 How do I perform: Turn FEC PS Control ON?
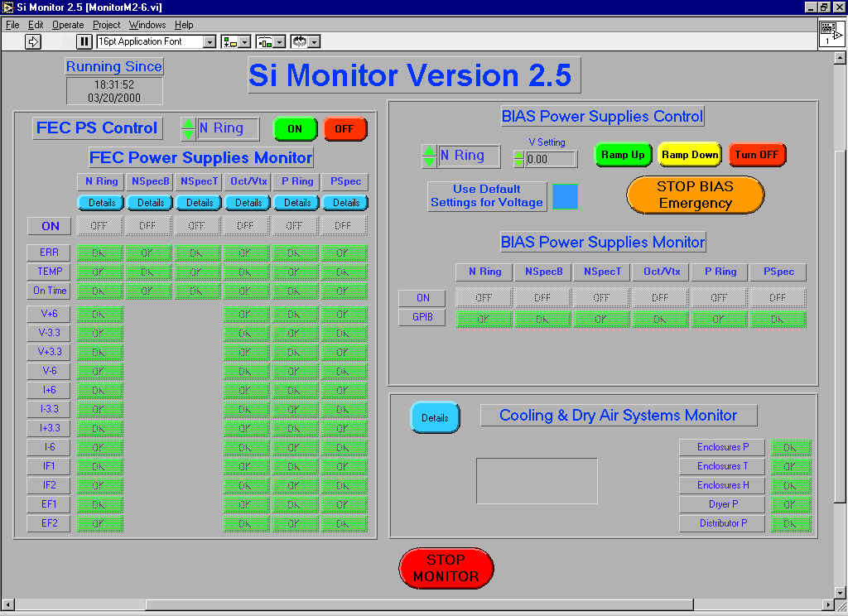pyautogui.click(x=296, y=128)
